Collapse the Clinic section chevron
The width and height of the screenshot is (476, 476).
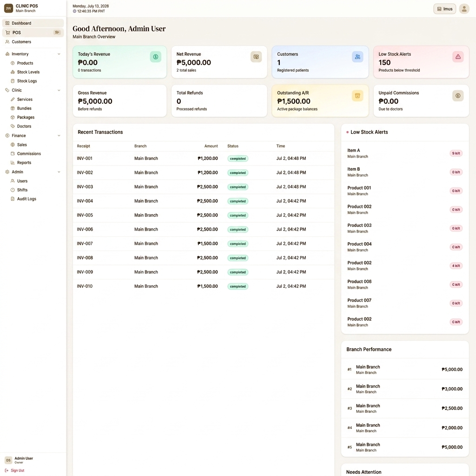click(x=59, y=90)
